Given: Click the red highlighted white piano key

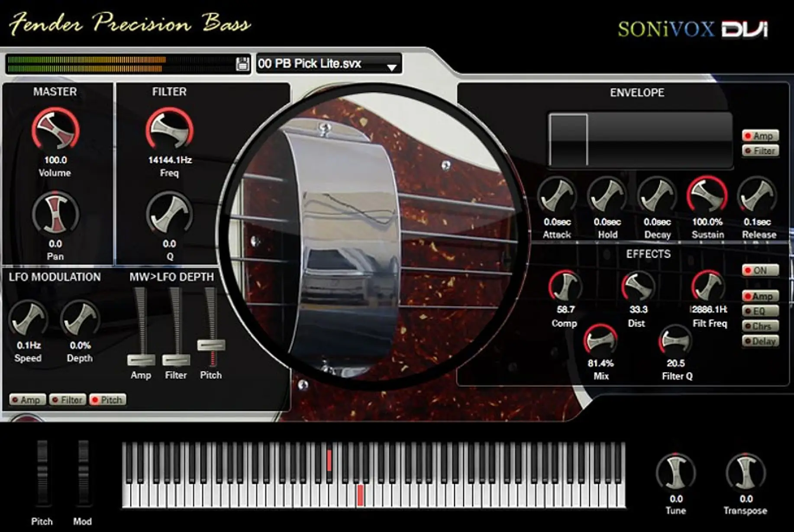Looking at the screenshot, I should [360, 495].
